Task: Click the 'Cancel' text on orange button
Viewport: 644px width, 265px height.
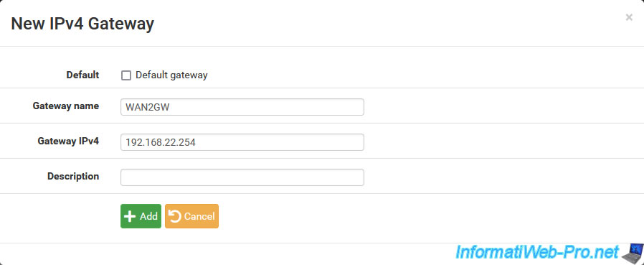Action: pos(199,216)
